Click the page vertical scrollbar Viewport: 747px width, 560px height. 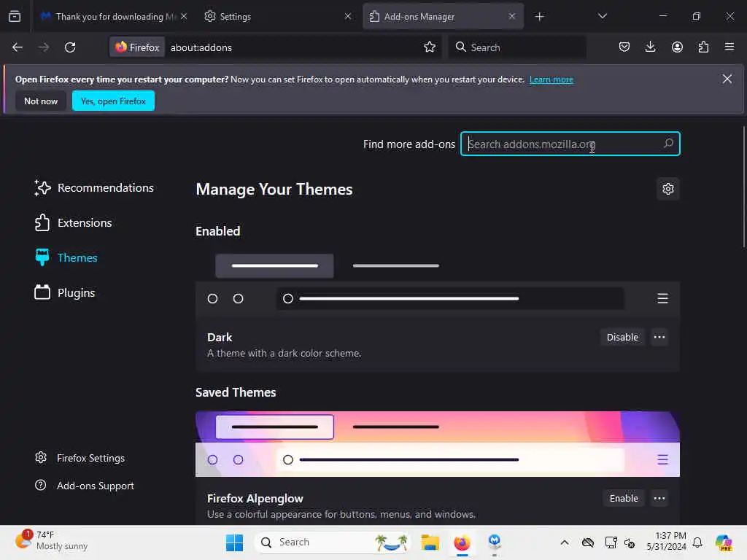(743, 187)
